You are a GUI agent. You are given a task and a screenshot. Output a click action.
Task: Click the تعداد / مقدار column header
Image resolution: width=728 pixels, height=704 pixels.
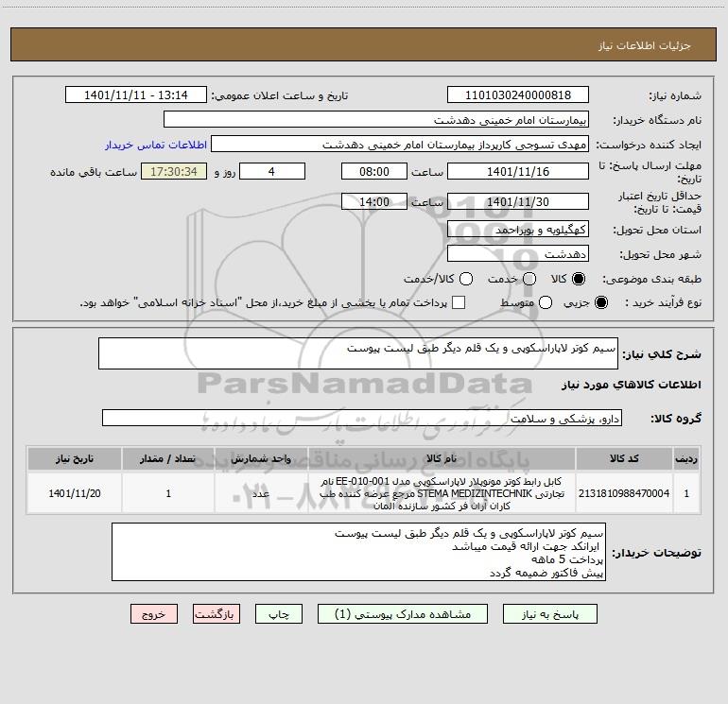168,458
